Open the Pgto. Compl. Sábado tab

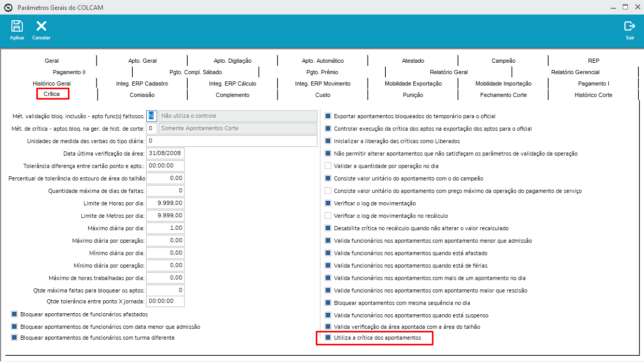(195, 72)
